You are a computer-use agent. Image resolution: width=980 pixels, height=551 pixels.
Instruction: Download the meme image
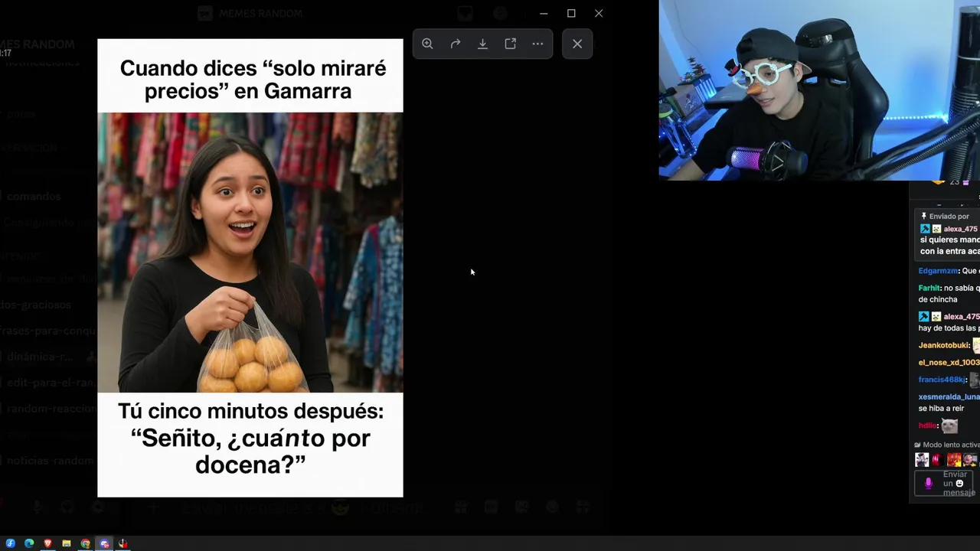pyautogui.click(x=483, y=44)
